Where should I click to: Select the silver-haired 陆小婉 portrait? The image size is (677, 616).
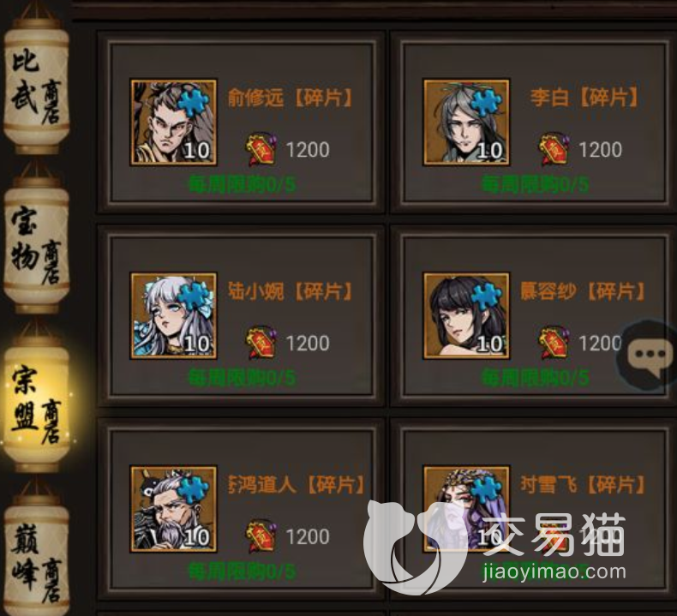pyautogui.click(x=173, y=315)
